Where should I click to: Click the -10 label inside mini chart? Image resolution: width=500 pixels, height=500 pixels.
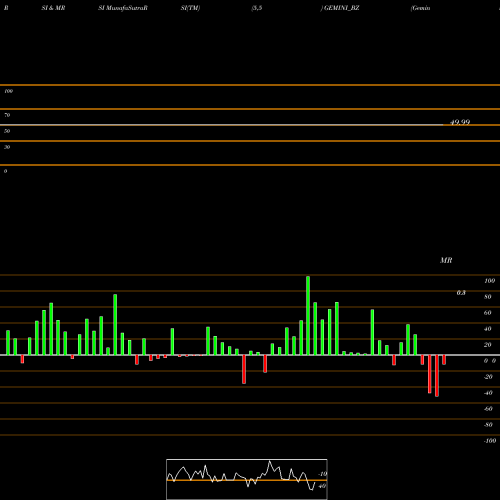coord(323,474)
